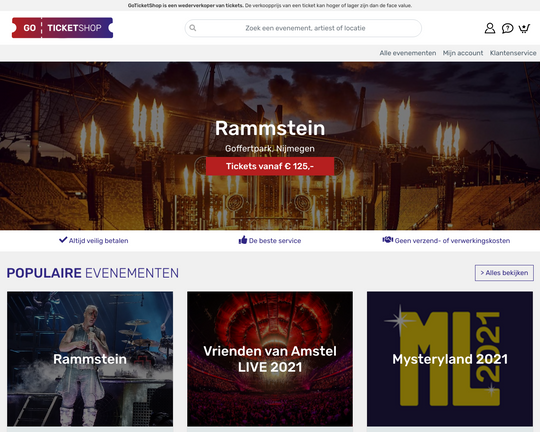Open Mijn account menu item

463,53
